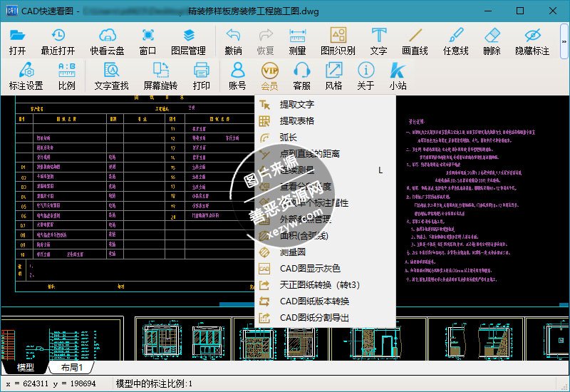Open a file with 打开 button
This screenshot has height=392, width=570.
point(17,42)
